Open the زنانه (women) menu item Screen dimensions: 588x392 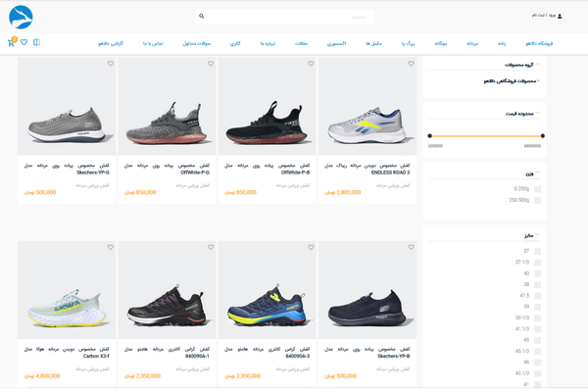coord(502,43)
